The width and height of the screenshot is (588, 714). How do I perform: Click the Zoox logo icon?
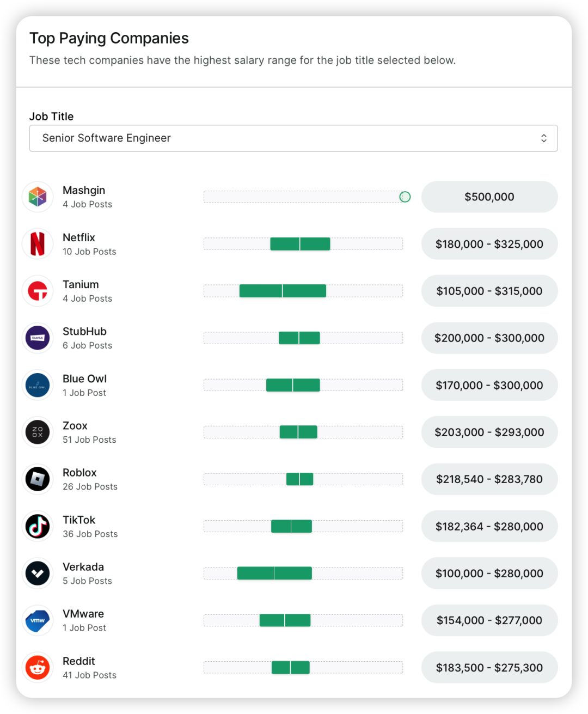click(38, 432)
